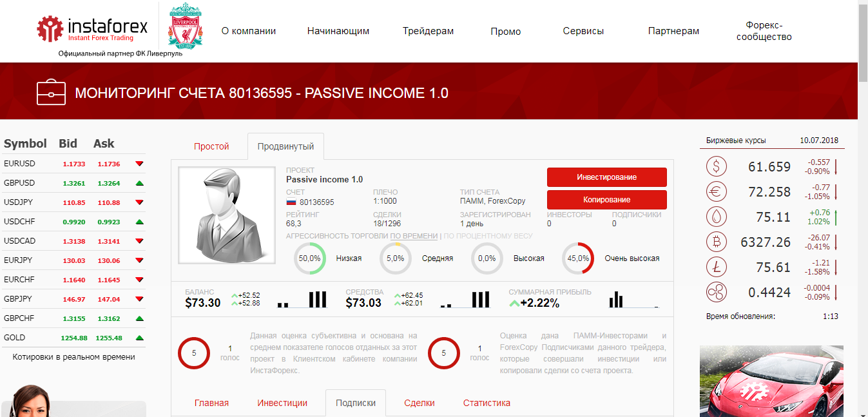This screenshot has height=417, width=868.
Task: Click the Копирование button
Action: (x=607, y=200)
